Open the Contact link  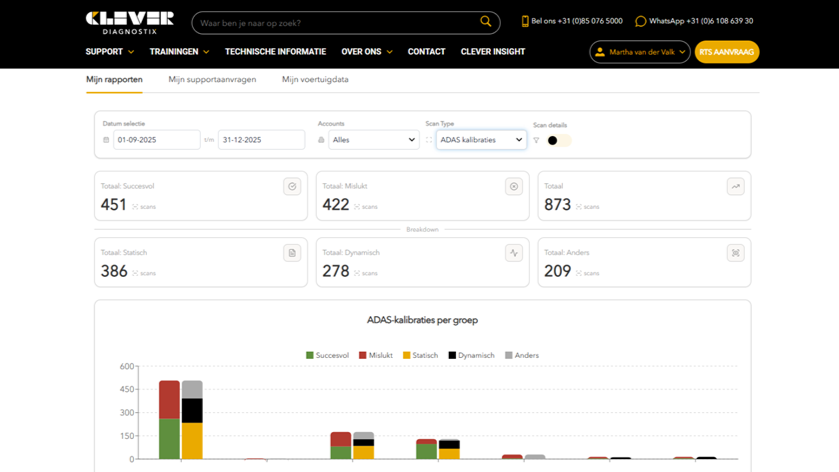point(426,52)
